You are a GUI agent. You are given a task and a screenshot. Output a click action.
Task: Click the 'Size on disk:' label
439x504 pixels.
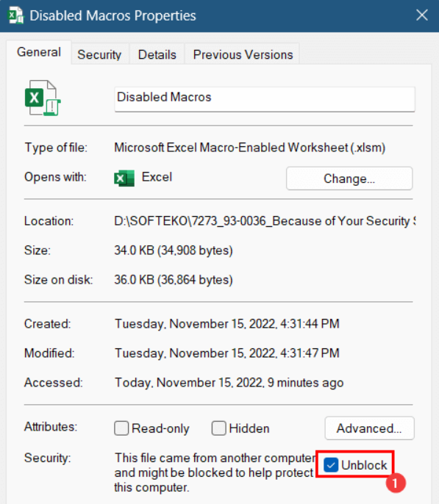tap(59, 280)
